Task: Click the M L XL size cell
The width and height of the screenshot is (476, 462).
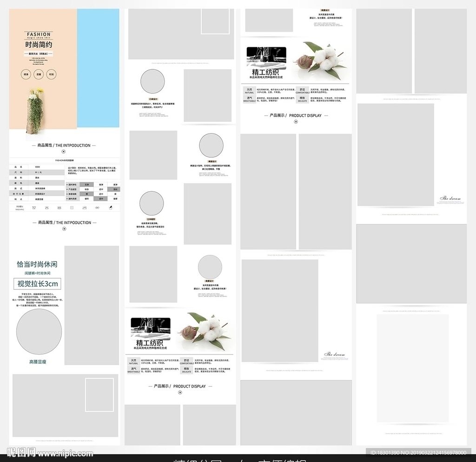Action: click(x=38, y=172)
